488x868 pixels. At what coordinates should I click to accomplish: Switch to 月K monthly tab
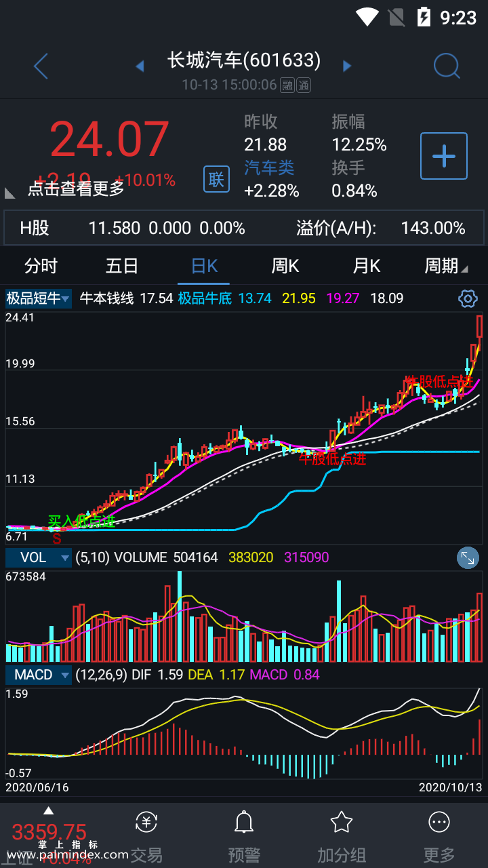pos(367,266)
